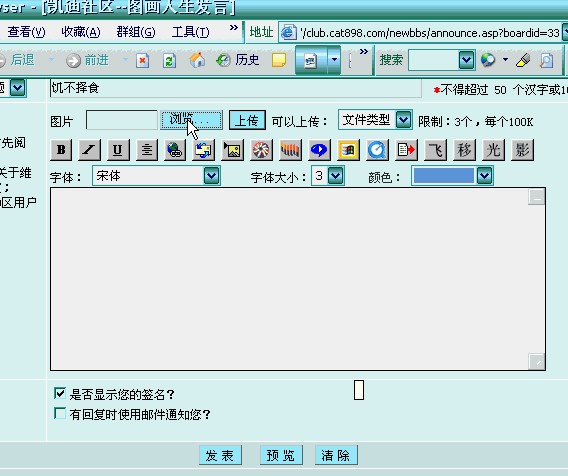This screenshot has width=568, height=476.
Task: Insert picture with image frame icon
Action: click(233, 150)
